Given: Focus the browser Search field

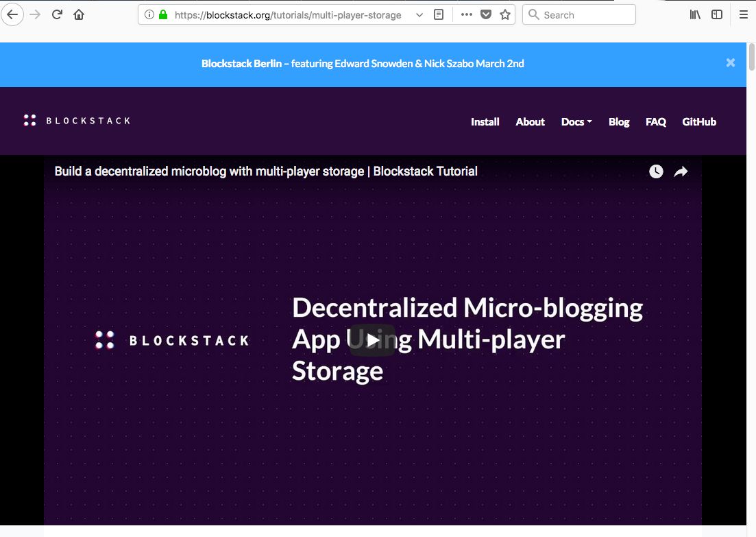Looking at the screenshot, I should click(x=579, y=14).
